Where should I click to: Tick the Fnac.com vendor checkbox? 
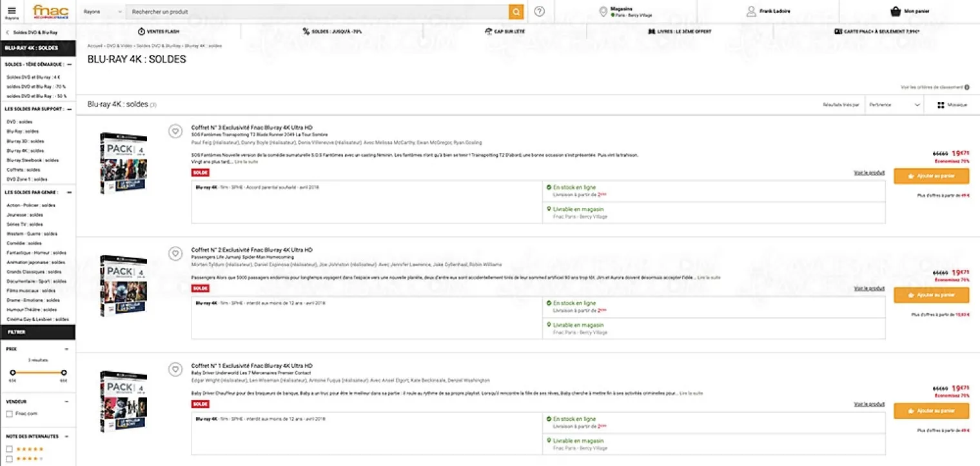click(x=9, y=414)
